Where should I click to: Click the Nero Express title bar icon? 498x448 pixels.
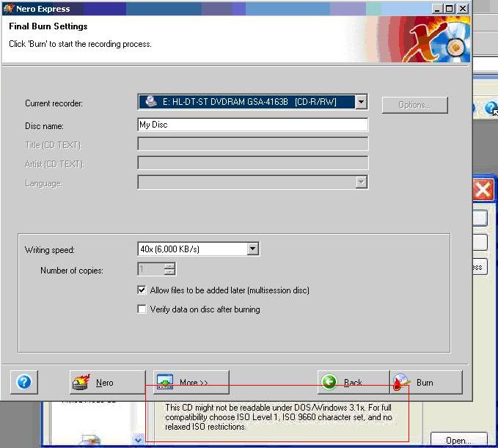point(9,9)
